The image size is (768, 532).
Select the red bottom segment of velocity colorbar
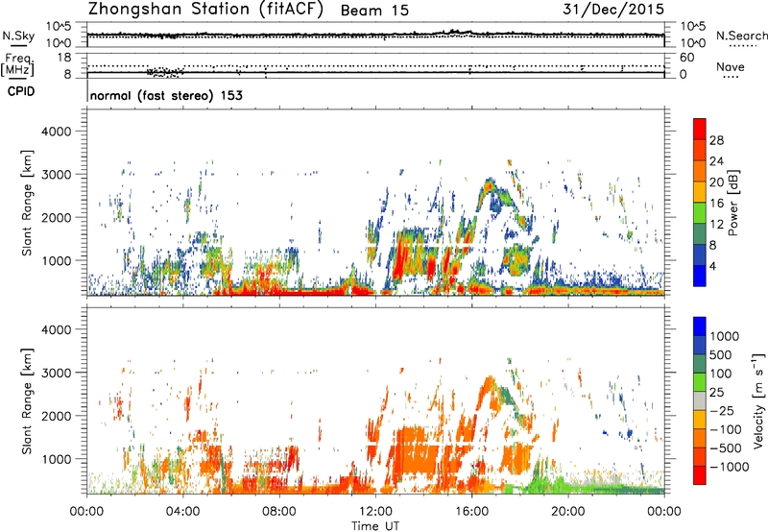[700, 475]
